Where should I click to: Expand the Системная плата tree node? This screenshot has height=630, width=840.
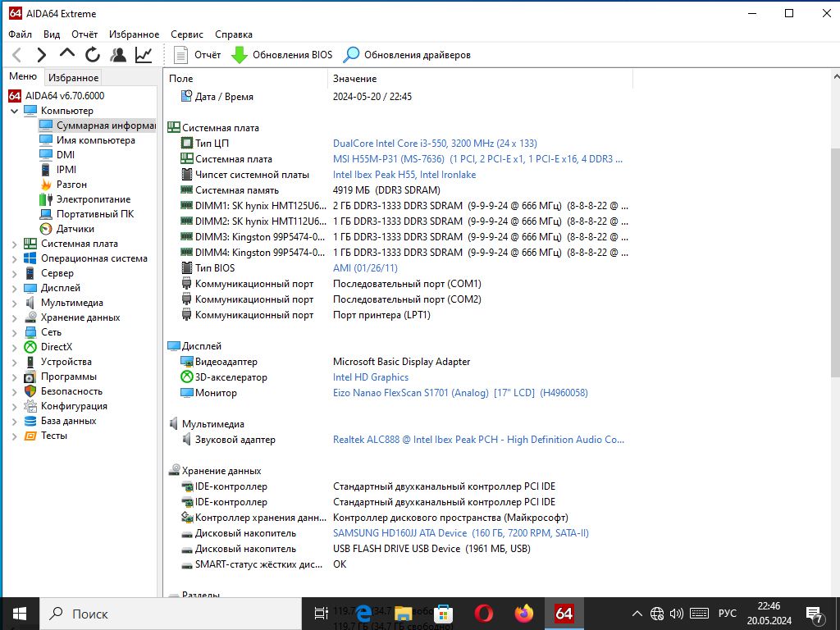point(15,244)
